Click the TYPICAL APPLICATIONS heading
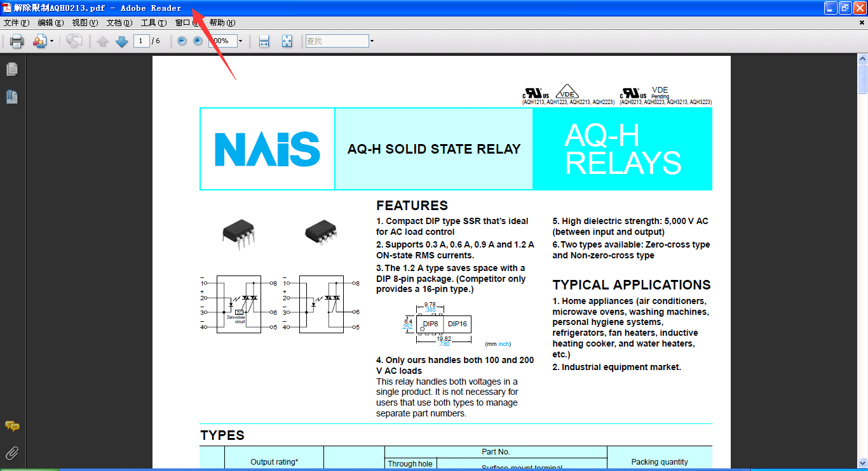 click(x=632, y=285)
